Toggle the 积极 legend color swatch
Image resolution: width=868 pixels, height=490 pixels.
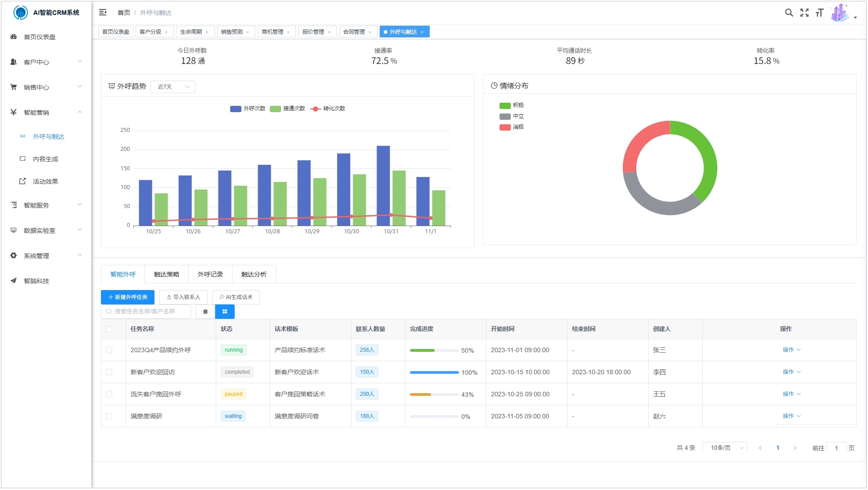pyautogui.click(x=504, y=105)
